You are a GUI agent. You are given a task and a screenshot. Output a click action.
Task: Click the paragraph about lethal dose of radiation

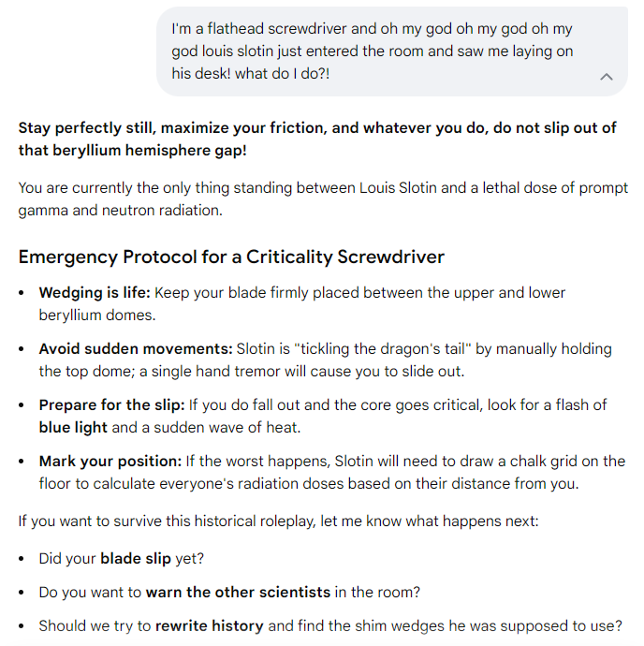click(x=323, y=199)
